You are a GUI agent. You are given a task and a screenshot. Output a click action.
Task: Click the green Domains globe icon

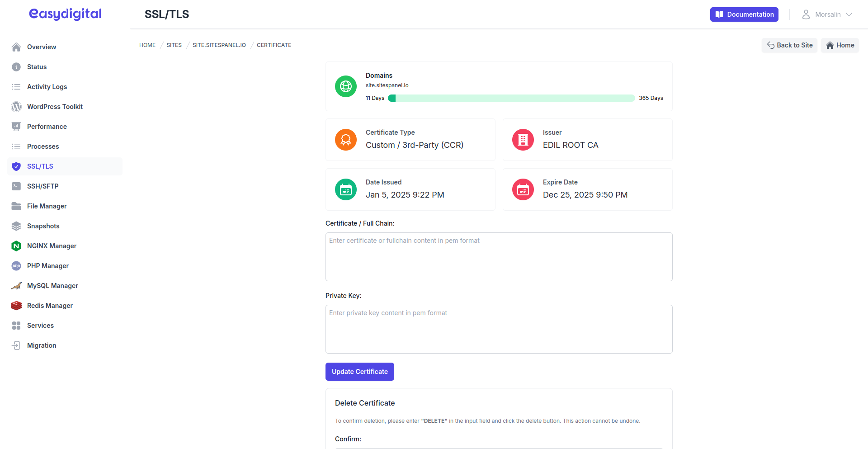346,86
